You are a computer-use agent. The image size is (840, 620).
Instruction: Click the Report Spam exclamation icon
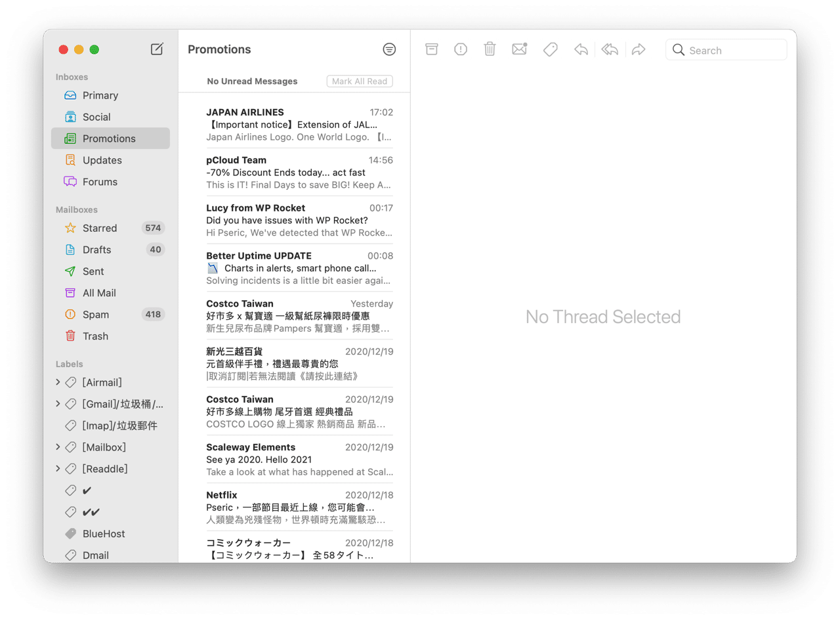tap(461, 49)
